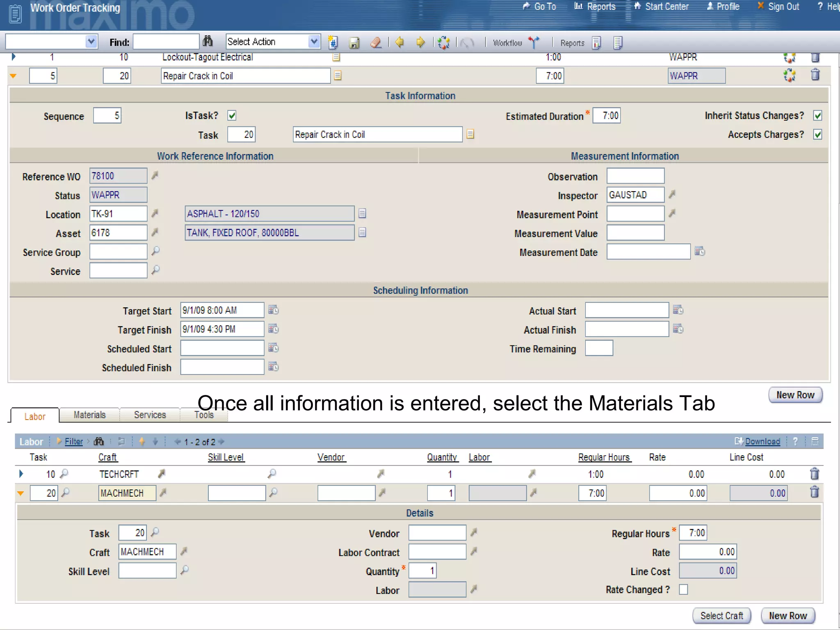Viewport: 840px width, 630px height.
Task: Open the Reports menu in header
Action: click(x=595, y=7)
